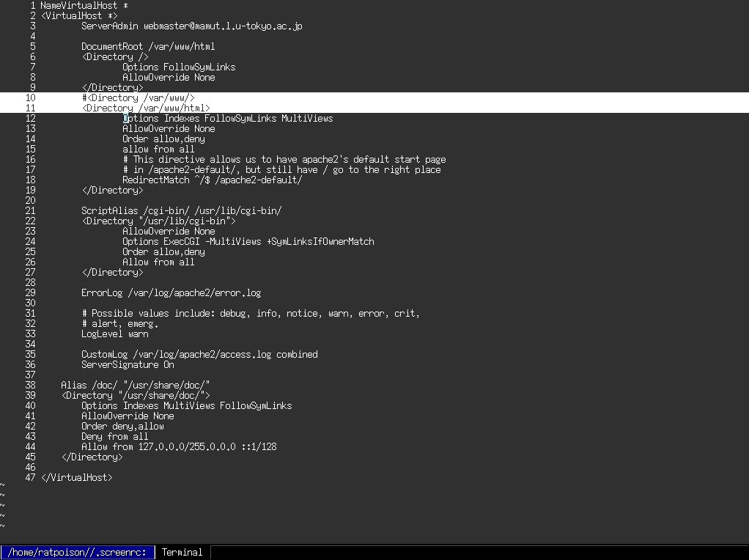Click the highlighted commented #<Directory /var/www/> line
The height and width of the screenshot is (560, 749).
(x=138, y=97)
